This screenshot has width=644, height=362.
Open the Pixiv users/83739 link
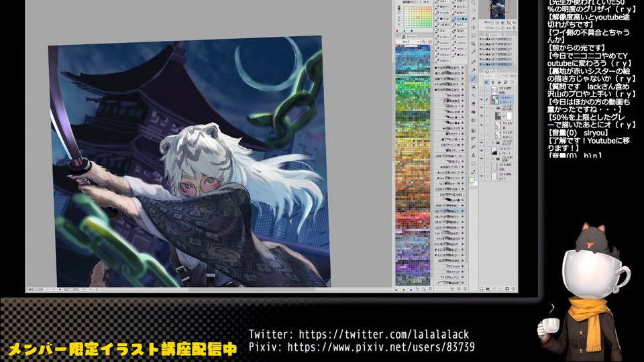(381, 347)
